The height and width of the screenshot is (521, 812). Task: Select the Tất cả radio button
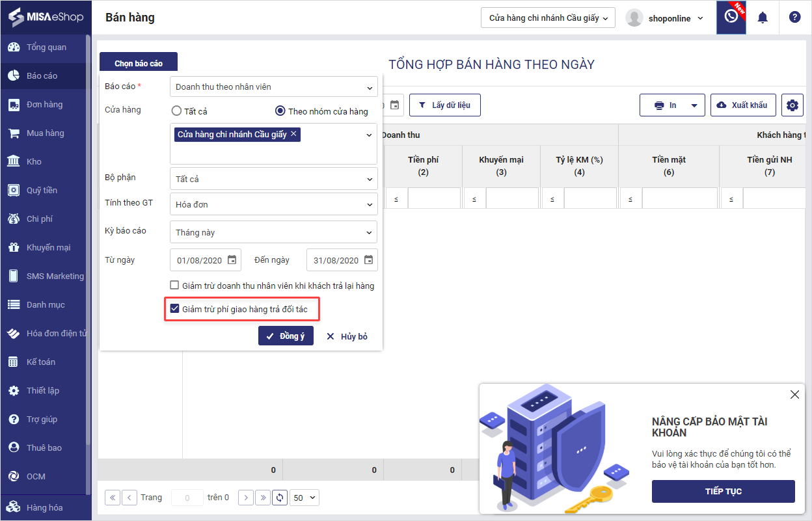(x=176, y=111)
